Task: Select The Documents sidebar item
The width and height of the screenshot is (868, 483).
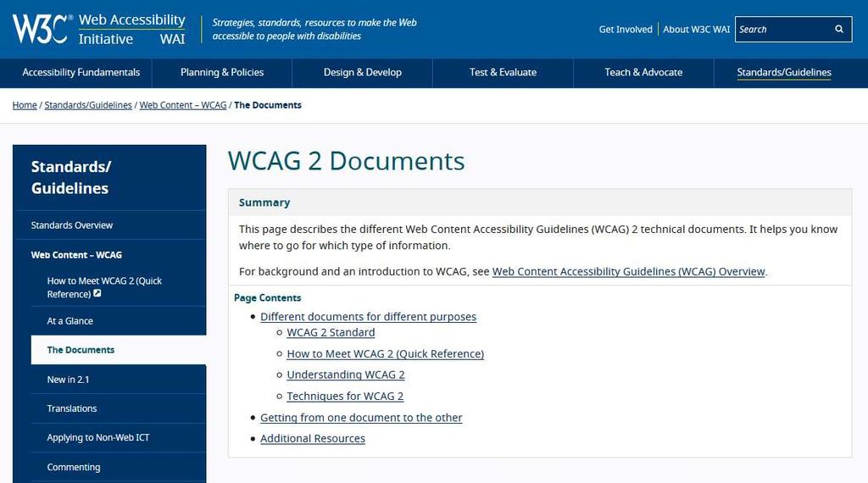Action: [119, 350]
